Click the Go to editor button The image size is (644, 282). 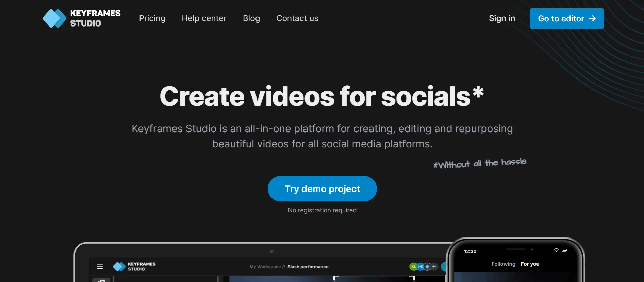[567, 19]
